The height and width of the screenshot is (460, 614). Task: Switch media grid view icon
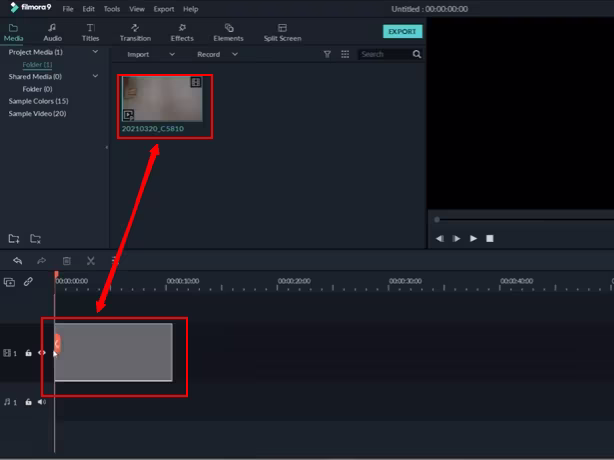click(x=345, y=54)
